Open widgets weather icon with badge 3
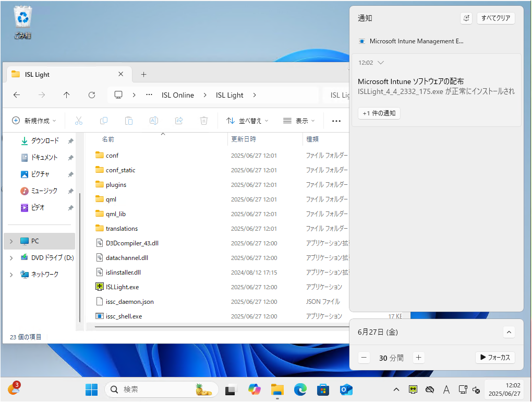Image resolution: width=532 pixels, height=402 pixels. 14,388
